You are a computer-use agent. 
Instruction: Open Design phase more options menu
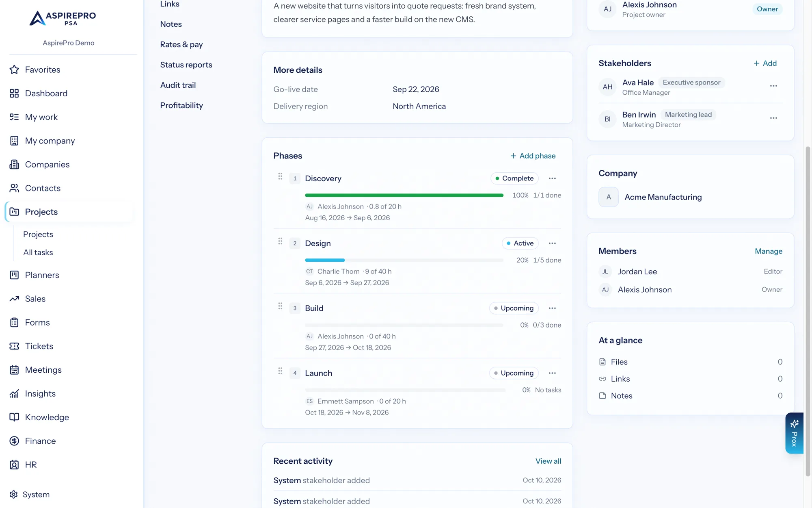[x=552, y=243]
